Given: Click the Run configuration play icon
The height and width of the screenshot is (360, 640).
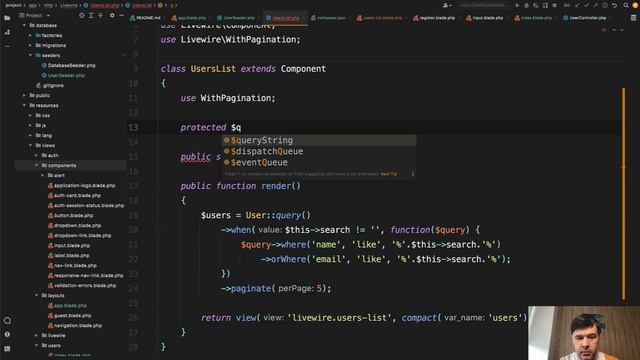Looking at the screenshot, I should point(518,5).
